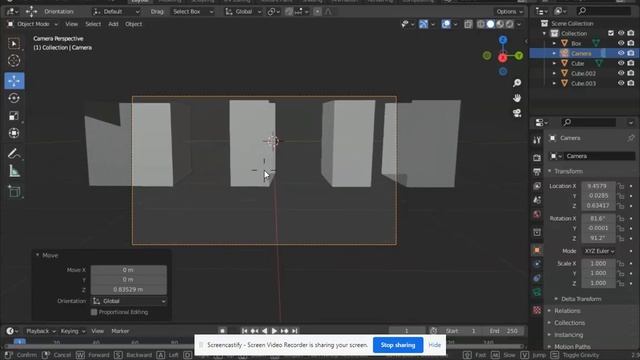This screenshot has width=640, height=360.
Task: Click the viewport zoom magnifier icon
Action: (x=517, y=83)
